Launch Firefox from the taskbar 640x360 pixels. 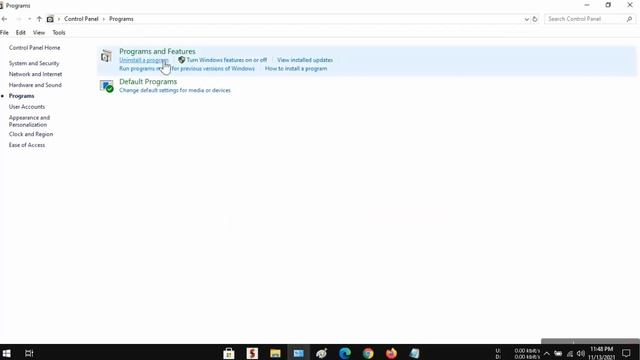[x=391, y=353]
